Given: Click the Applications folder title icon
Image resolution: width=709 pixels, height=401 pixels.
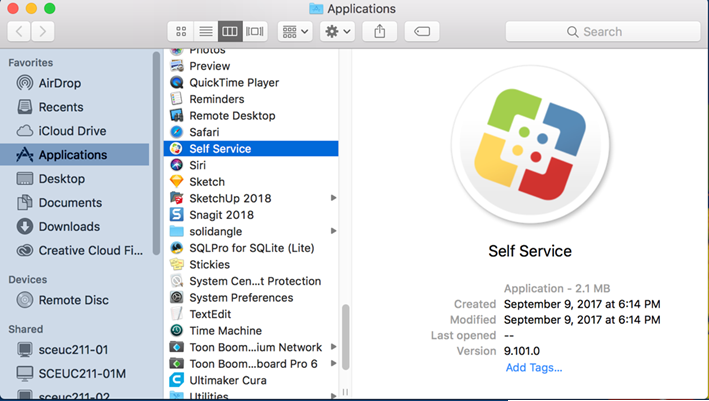Looking at the screenshot, I should point(316,9).
